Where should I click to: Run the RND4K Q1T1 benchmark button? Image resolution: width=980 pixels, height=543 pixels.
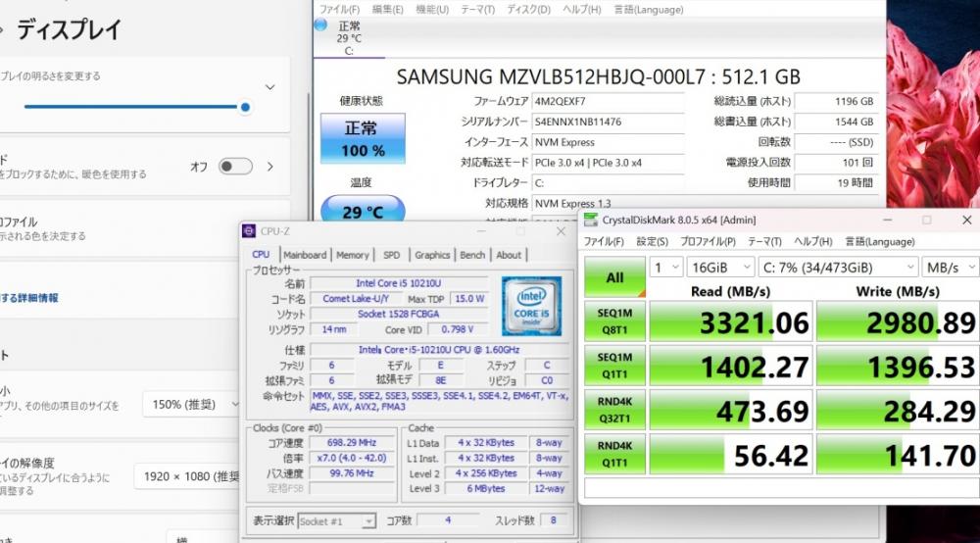pyautogui.click(x=615, y=454)
